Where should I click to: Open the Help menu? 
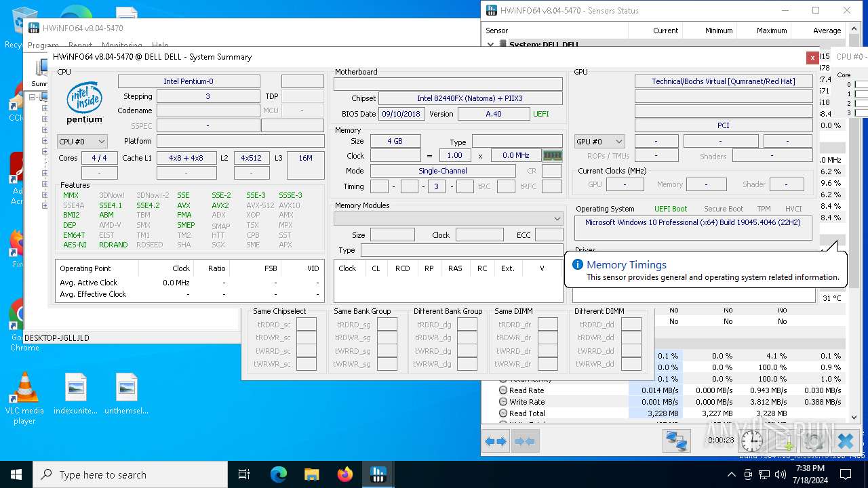pos(160,45)
